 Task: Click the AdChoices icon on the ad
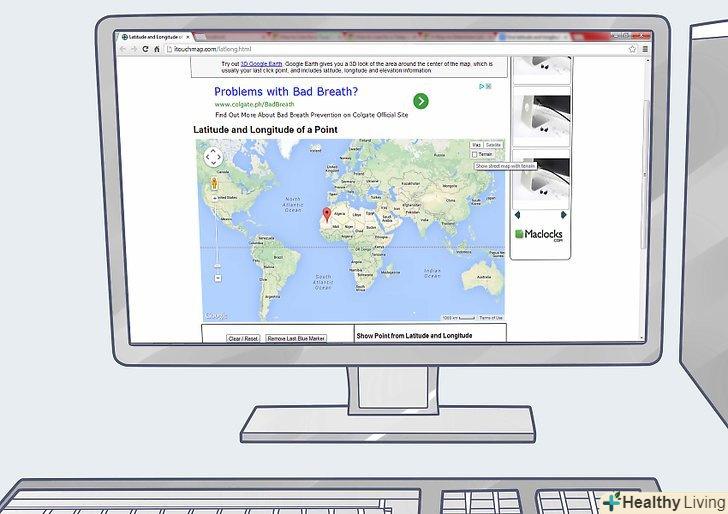point(482,86)
